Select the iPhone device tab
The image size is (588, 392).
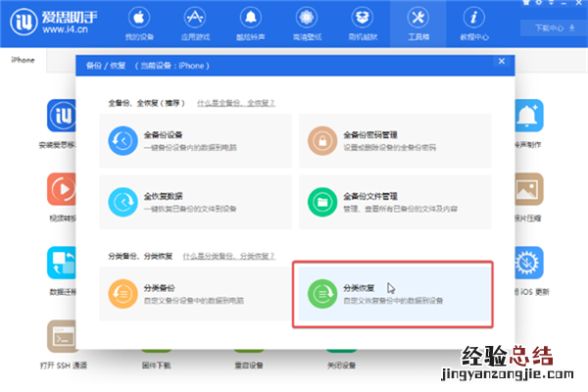(x=24, y=61)
